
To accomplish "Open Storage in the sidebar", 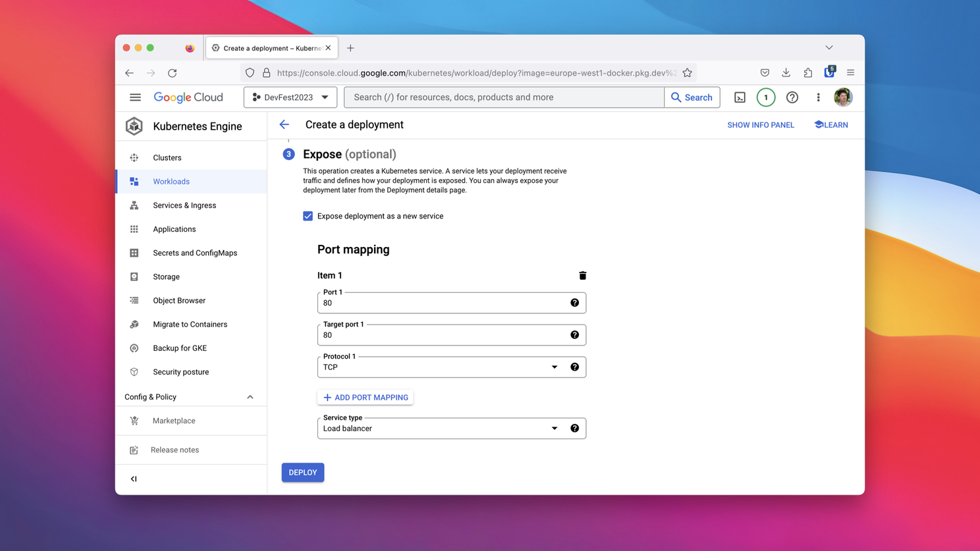I will (191, 276).
